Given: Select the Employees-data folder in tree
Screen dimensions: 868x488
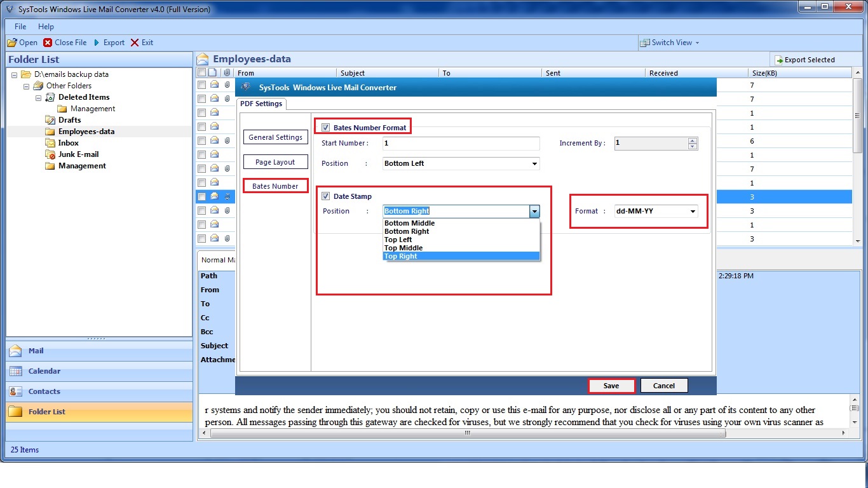Looking at the screenshot, I should [86, 132].
